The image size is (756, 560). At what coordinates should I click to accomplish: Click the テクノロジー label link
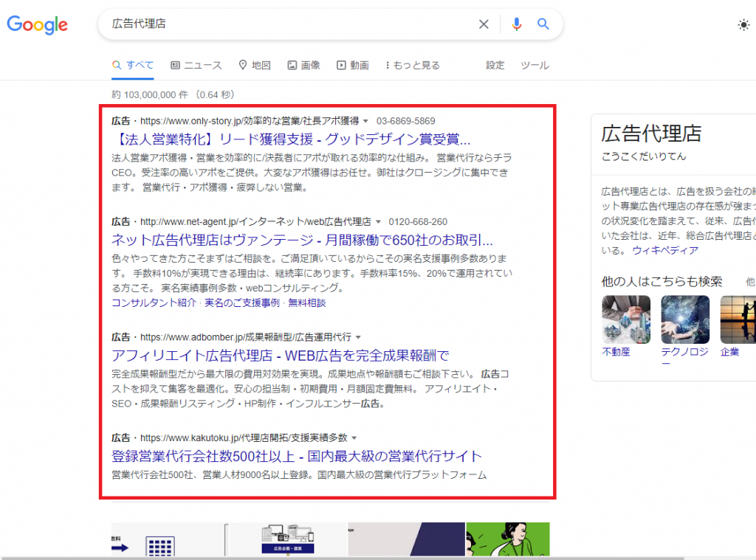(684, 357)
